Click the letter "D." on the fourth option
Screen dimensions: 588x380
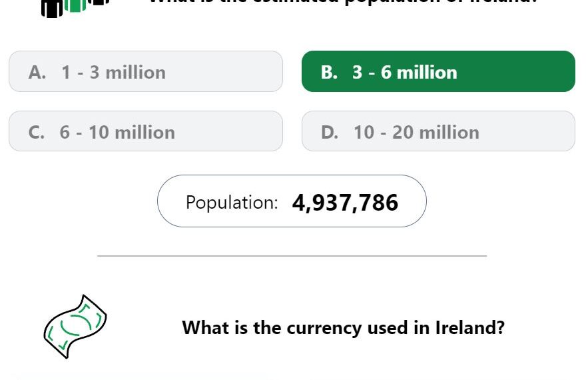[x=330, y=132]
